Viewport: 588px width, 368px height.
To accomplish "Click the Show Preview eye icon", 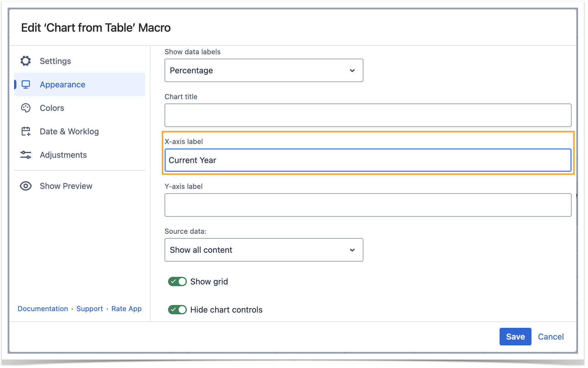I will 26,186.
